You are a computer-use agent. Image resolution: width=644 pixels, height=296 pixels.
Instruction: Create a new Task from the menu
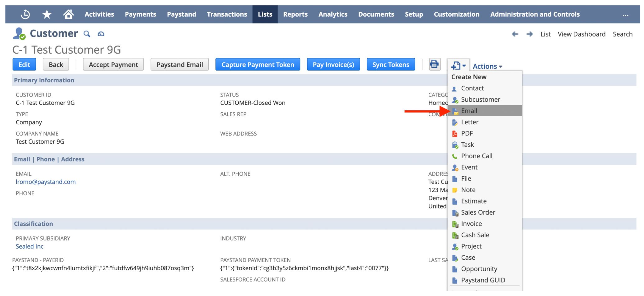(x=485, y=145)
